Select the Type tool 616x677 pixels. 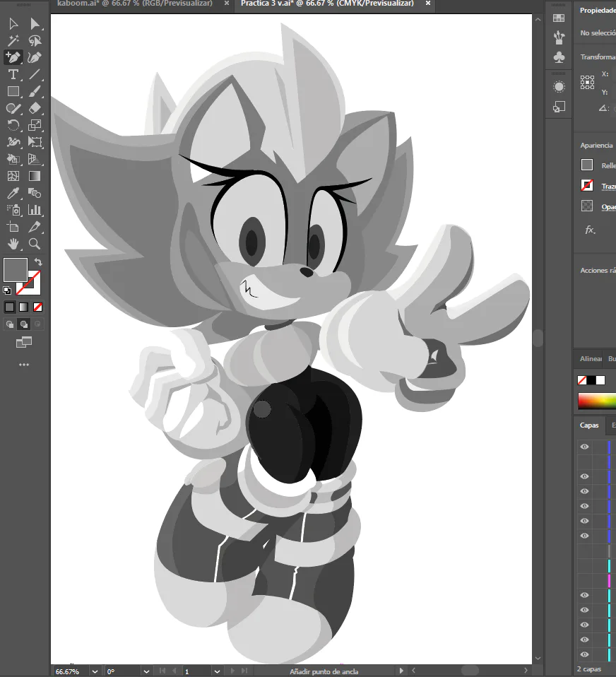(13, 74)
